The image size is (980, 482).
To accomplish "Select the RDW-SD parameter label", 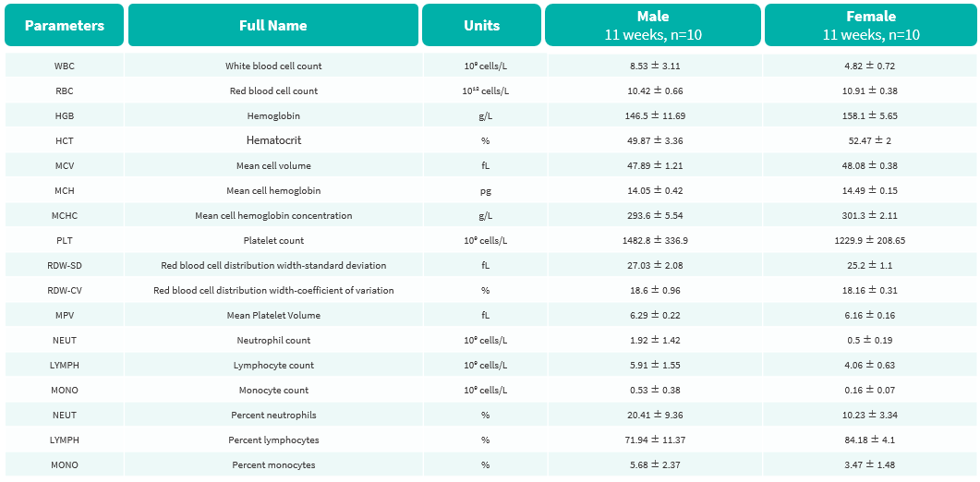I will 65,266.
